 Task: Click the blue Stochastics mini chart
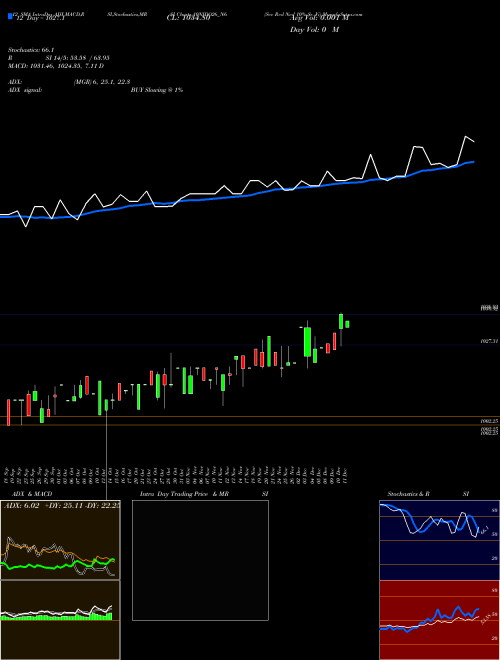tap(439, 540)
